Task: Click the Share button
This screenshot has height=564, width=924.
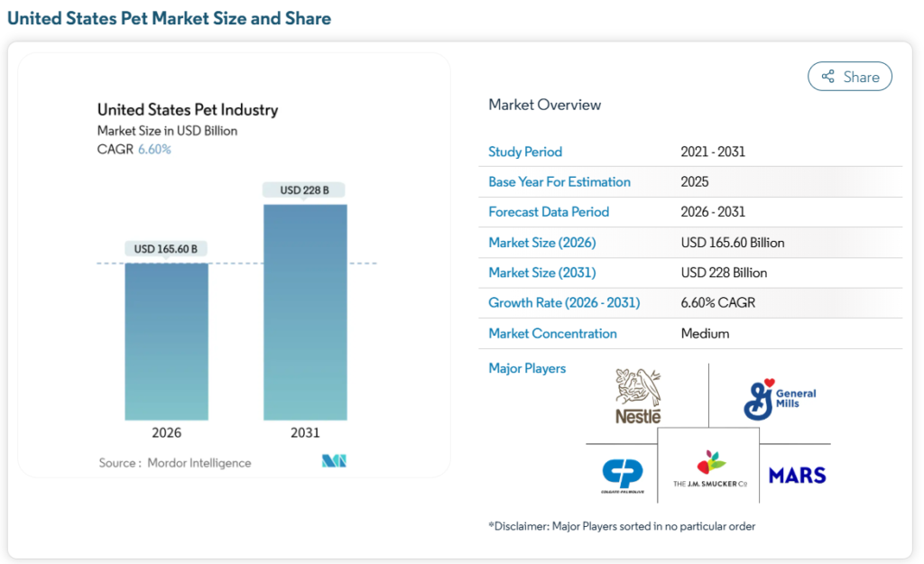Action: 849,76
